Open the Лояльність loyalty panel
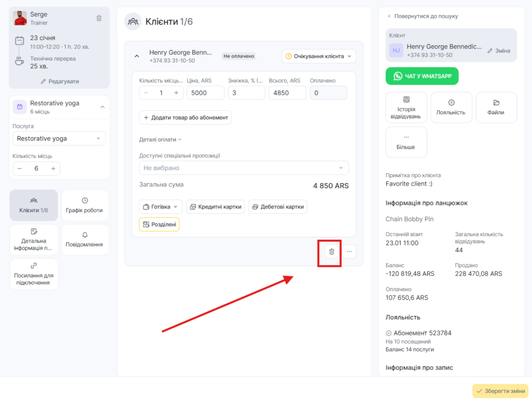Viewport: 532px width, 402px height. tap(451, 107)
